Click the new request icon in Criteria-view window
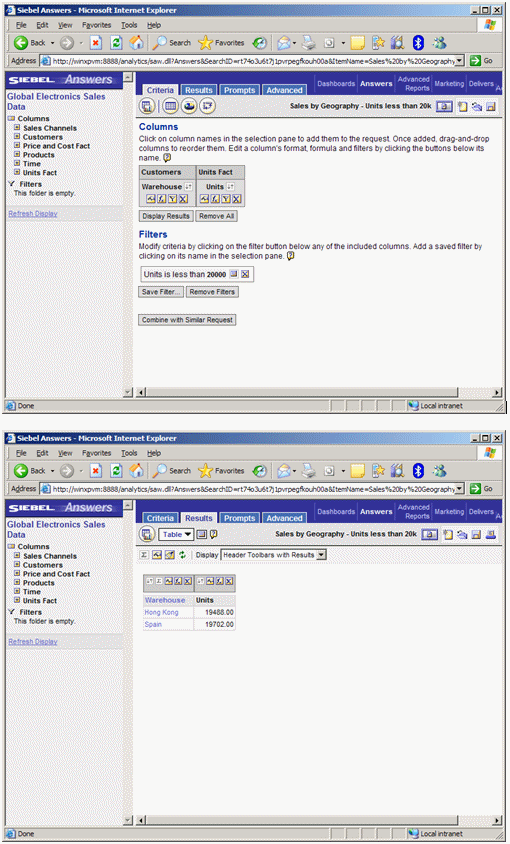Screen dimensions: 510x844 [463, 107]
